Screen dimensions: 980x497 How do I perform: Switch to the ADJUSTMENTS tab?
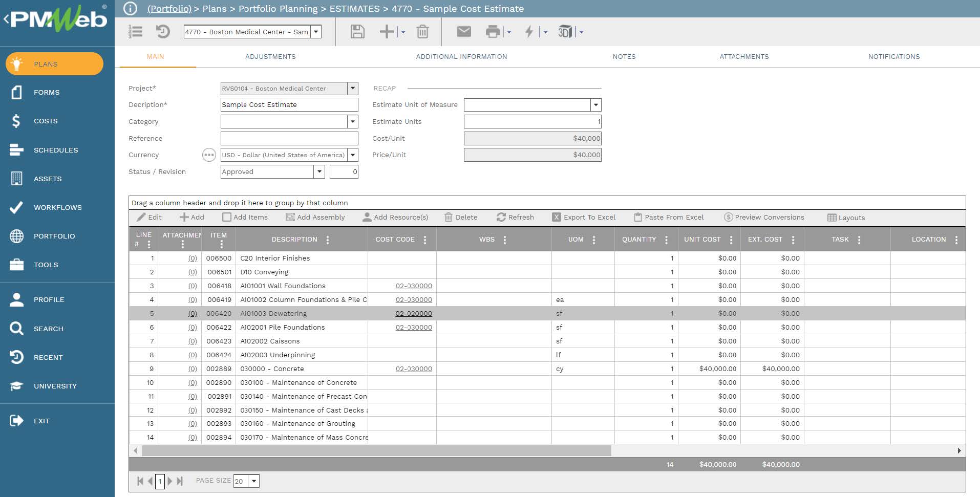pos(270,56)
